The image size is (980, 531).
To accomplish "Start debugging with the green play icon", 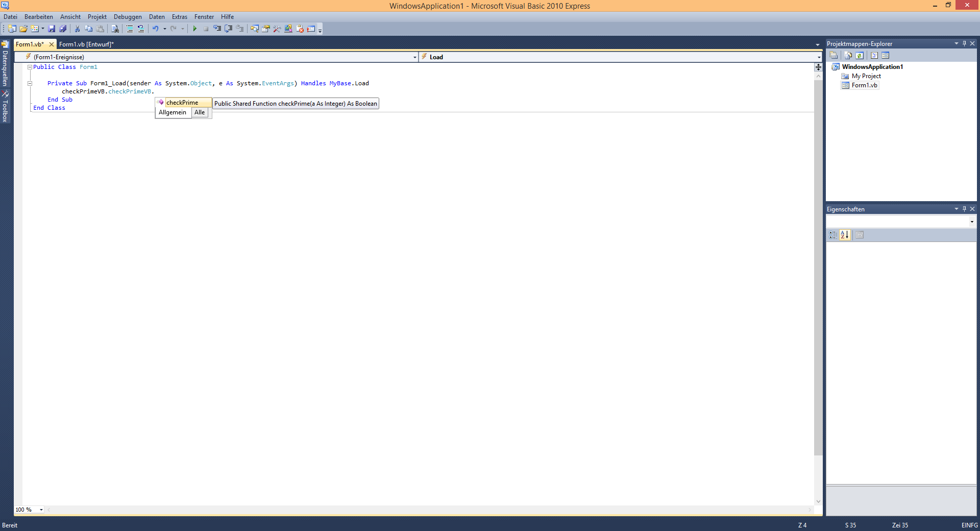I will [194, 29].
